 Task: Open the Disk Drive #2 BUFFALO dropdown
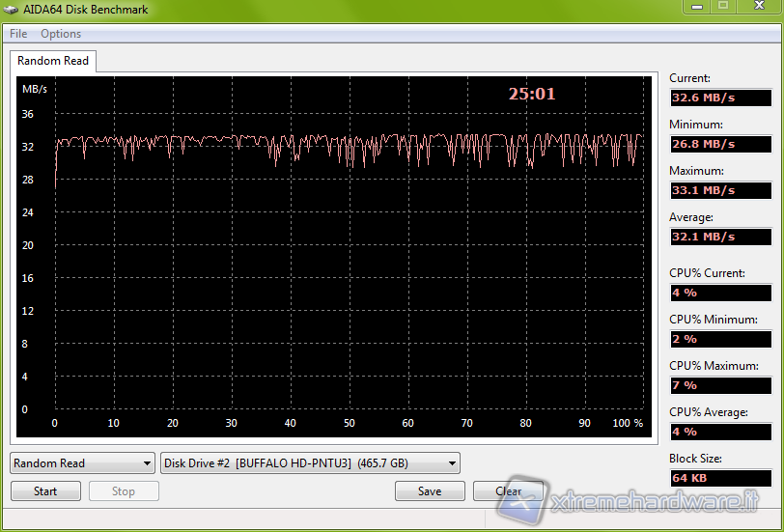tap(310, 463)
